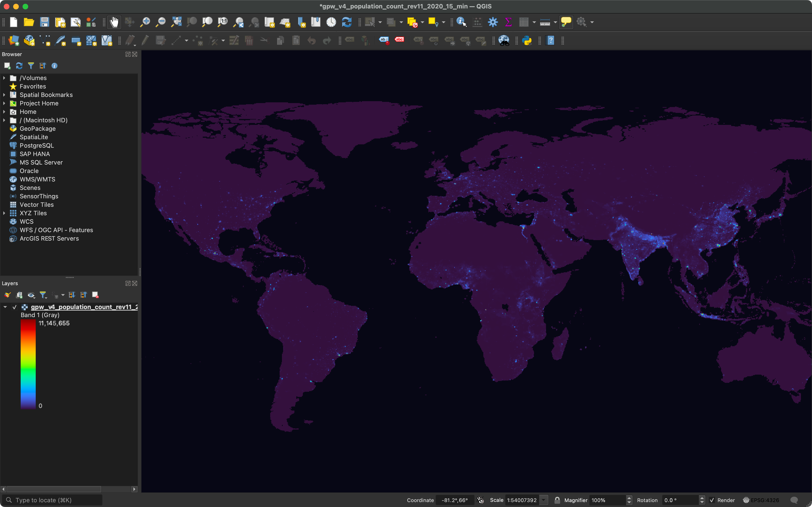This screenshot has width=812, height=507.
Task: Select the Pan Map tool
Action: 114,22
